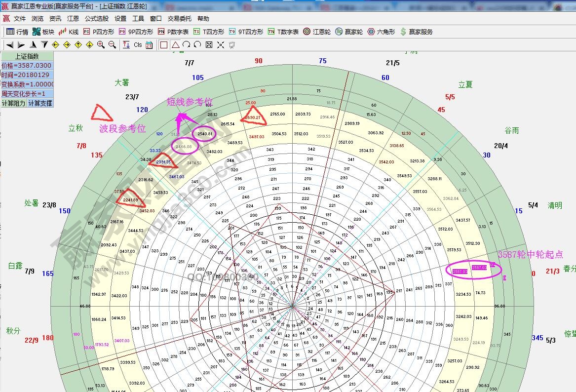Click the yellow up-arrow diamond icon

click(x=78, y=45)
